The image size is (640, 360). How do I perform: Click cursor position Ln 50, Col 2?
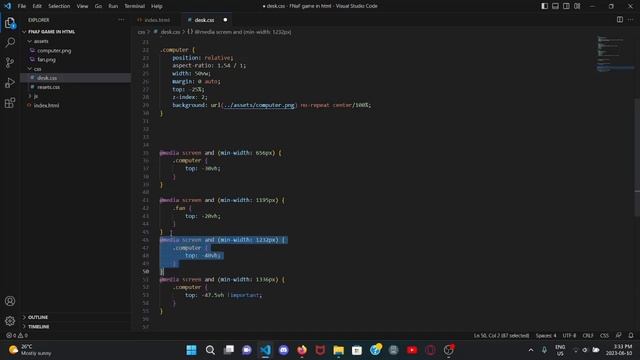click(x=501, y=335)
